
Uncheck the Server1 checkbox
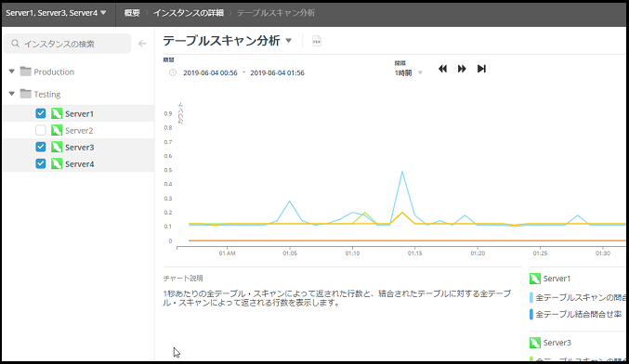[x=41, y=113]
